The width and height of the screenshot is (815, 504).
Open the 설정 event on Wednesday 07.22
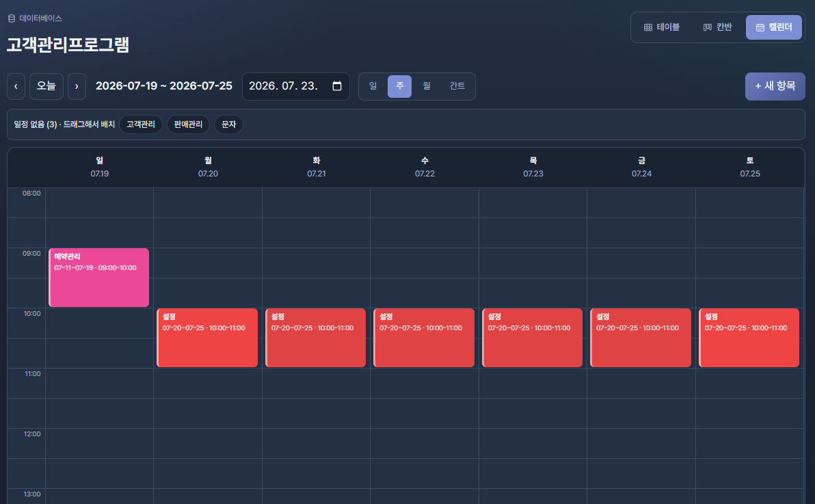424,338
